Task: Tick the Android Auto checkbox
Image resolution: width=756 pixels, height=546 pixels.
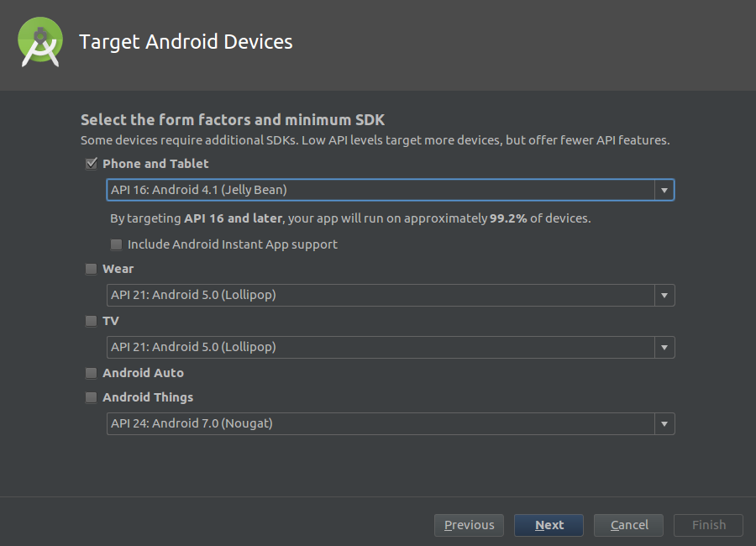Action: (x=91, y=373)
